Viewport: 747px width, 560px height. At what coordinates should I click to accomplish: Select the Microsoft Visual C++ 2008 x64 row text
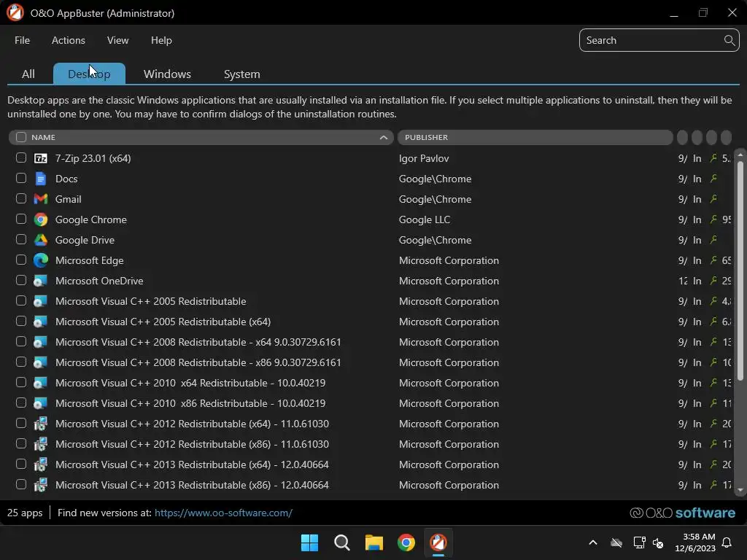[198, 342]
